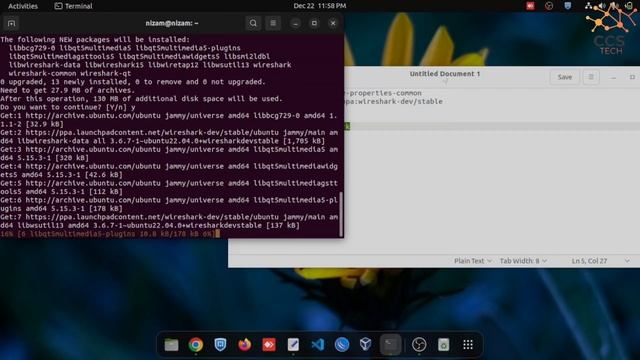Click Save button in text editor

click(564, 77)
